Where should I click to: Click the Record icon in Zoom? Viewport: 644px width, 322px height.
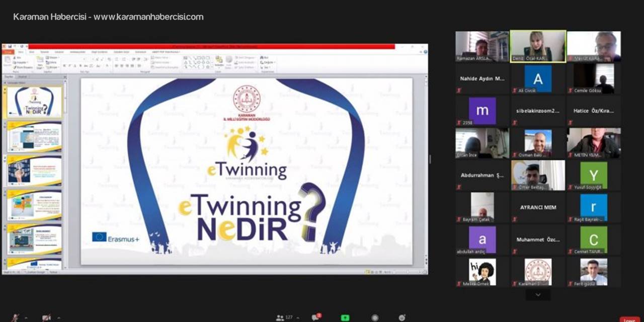click(375, 317)
